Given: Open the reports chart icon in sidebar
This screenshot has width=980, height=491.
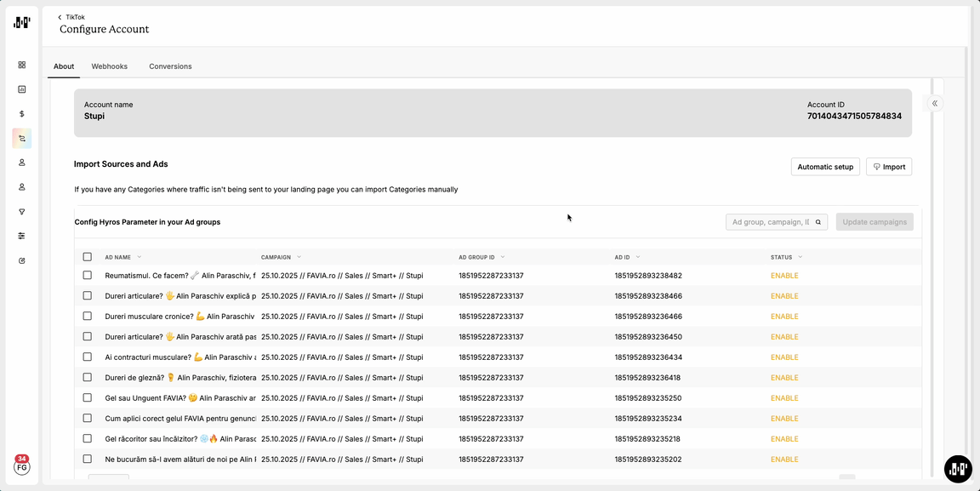Looking at the screenshot, I should (22, 89).
